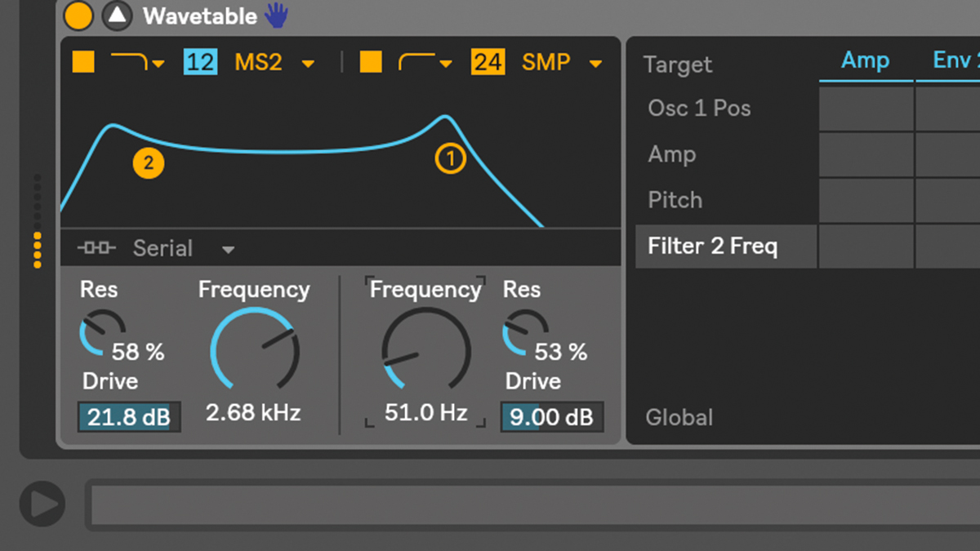Viewport: 980px width, 551px height.
Task: Switch to the Amp modulation column
Action: click(866, 60)
